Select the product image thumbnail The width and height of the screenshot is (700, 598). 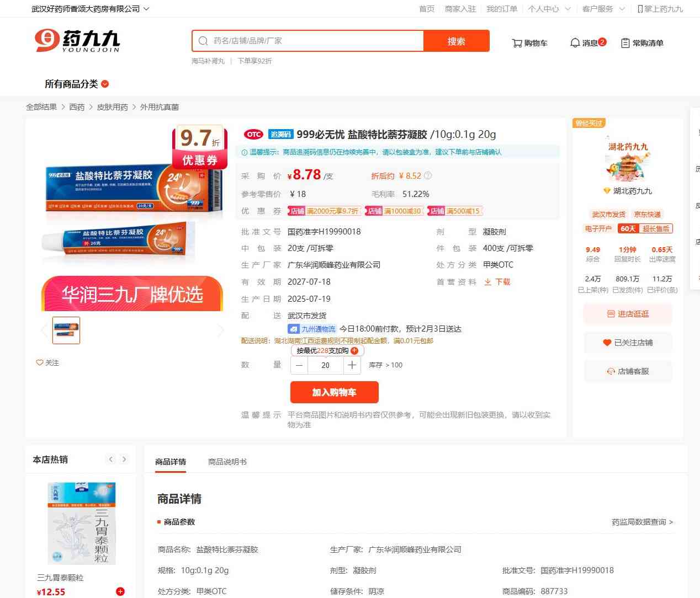(66, 330)
